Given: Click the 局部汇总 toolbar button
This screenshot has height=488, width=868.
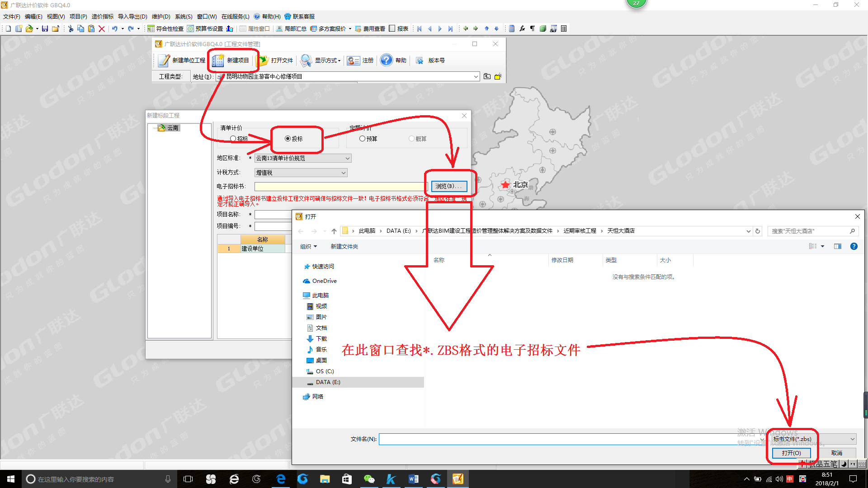Looking at the screenshot, I should pyautogui.click(x=291, y=28).
